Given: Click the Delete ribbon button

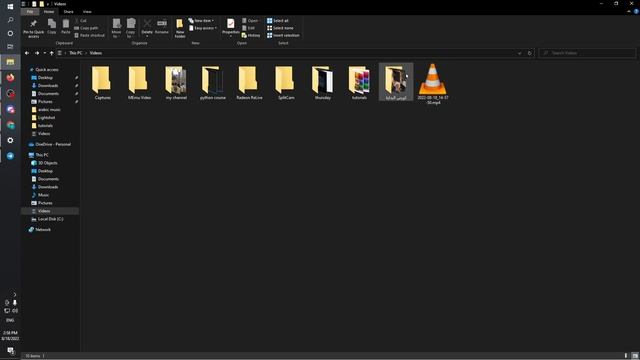Looking at the screenshot, I should pyautogui.click(x=147, y=28).
